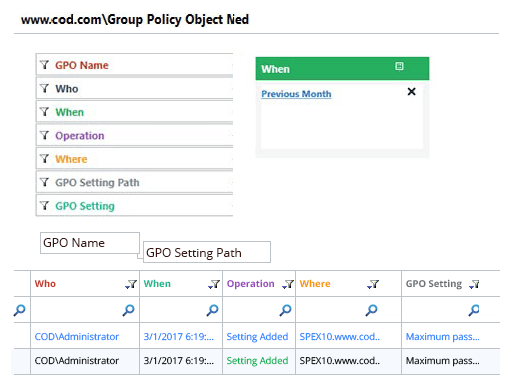Open the blue 3/1/2017 6:19 link in first row

pos(179,337)
